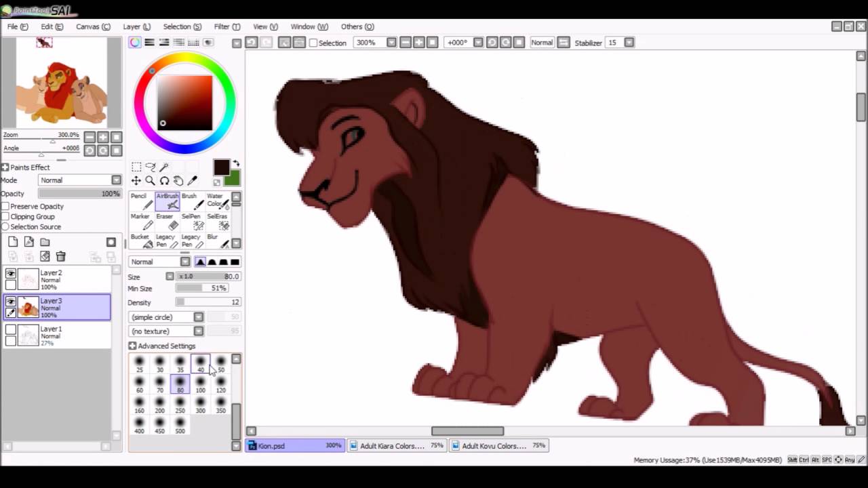
Task: Delete layer using the trash icon
Action: (x=60, y=256)
